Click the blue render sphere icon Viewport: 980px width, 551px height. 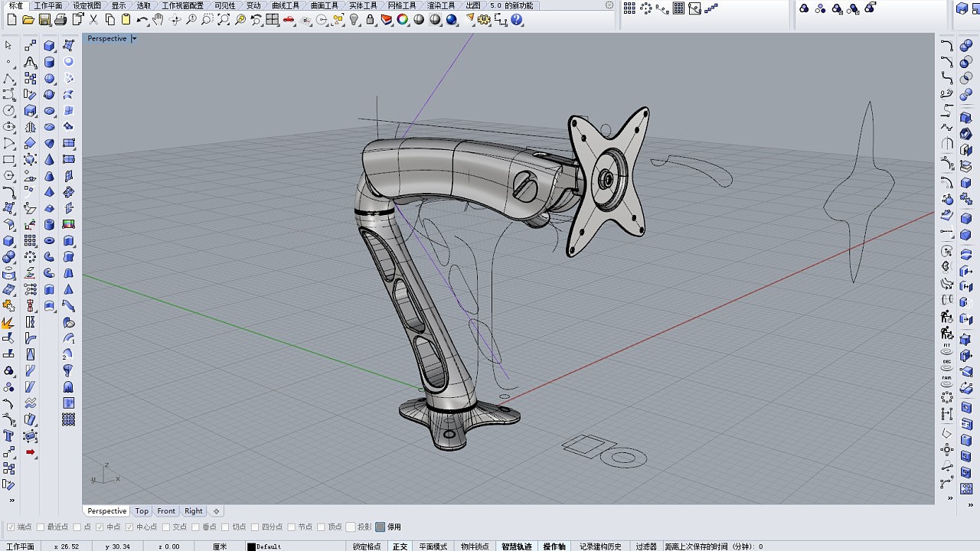452,20
